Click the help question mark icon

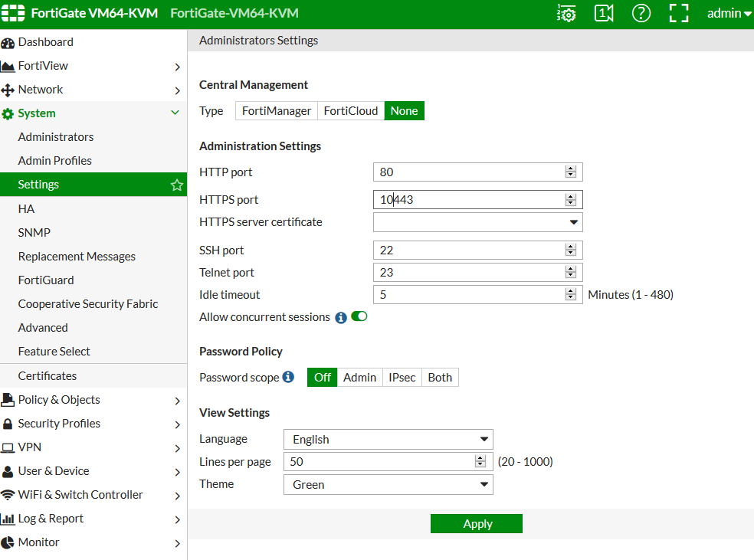(x=641, y=13)
